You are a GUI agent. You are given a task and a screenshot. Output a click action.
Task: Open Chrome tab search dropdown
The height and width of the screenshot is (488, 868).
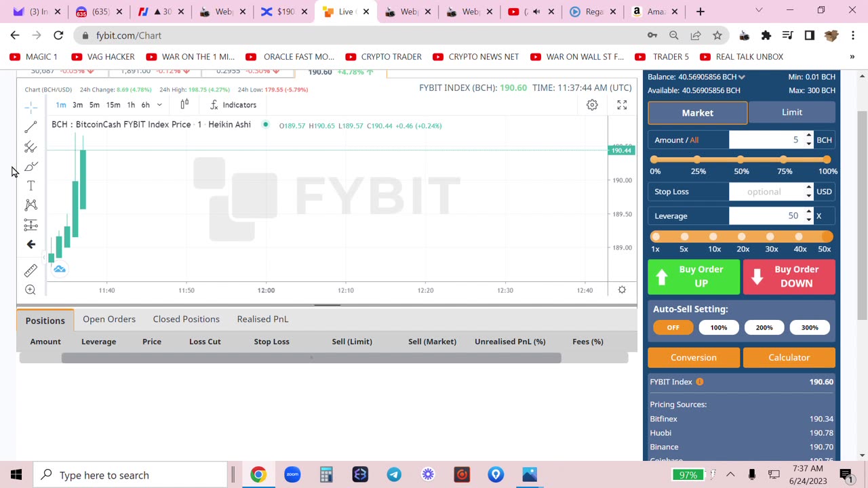click(x=759, y=10)
